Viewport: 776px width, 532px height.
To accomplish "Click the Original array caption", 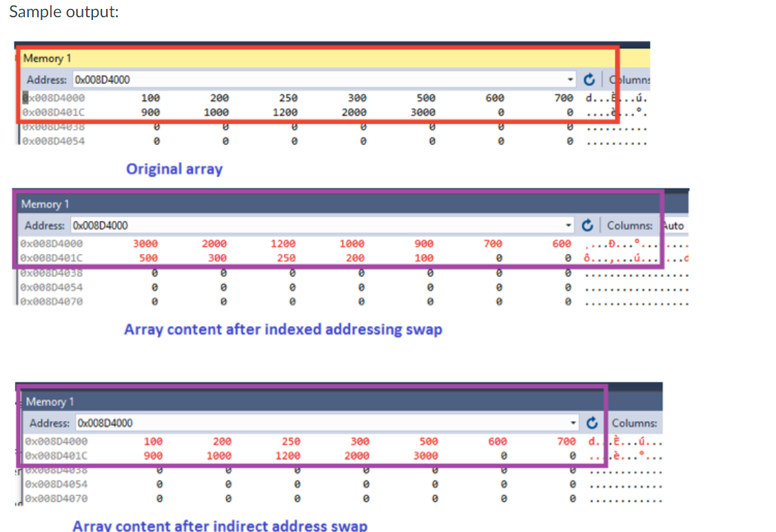I will [x=174, y=169].
